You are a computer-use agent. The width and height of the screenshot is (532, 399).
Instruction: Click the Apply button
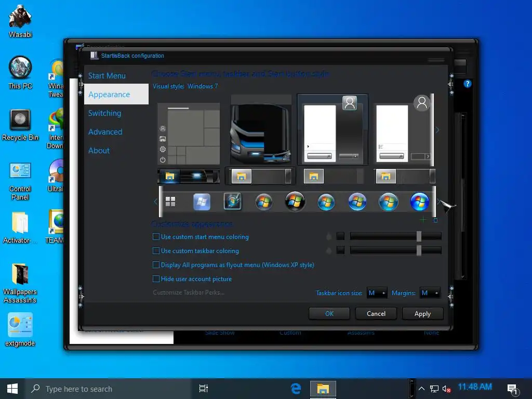[422, 313]
